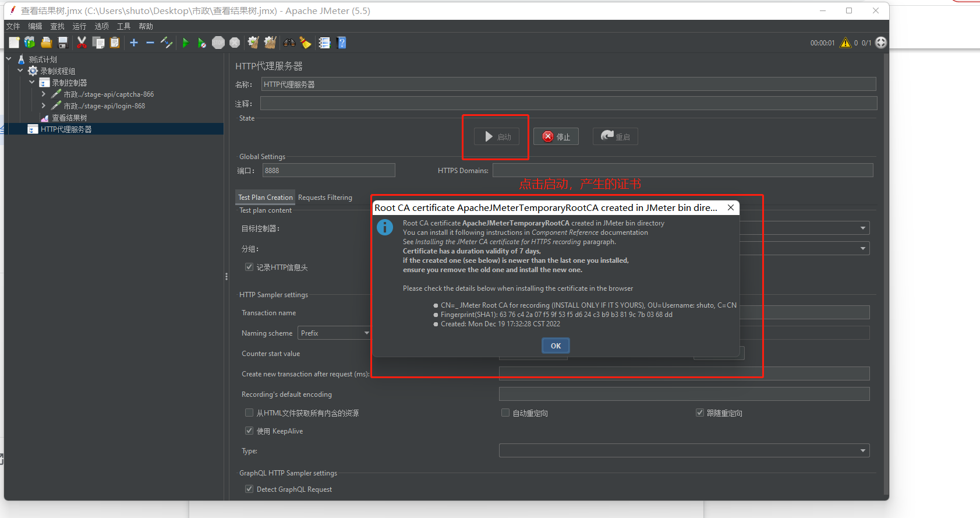The width and height of the screenshot is (980, 518).
Task: Select the 市政../stage-api/login-868 tree row
Action: (104, 106)
